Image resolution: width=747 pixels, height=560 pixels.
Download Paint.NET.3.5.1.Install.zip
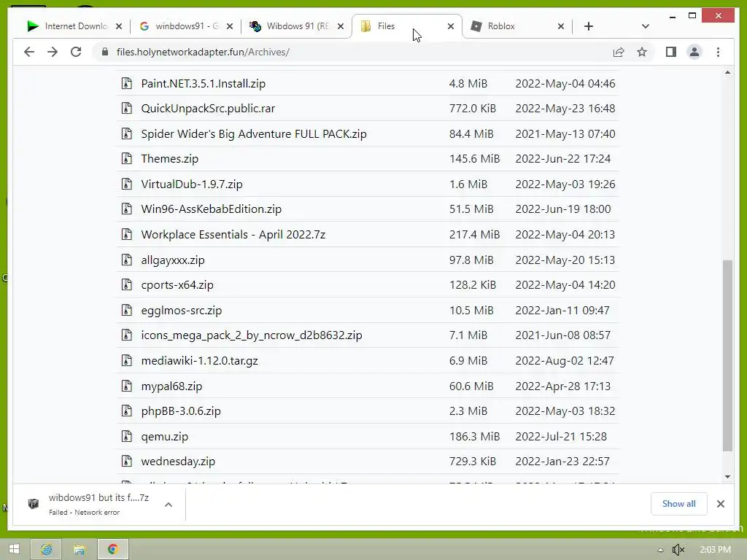[x=203, y=83]
